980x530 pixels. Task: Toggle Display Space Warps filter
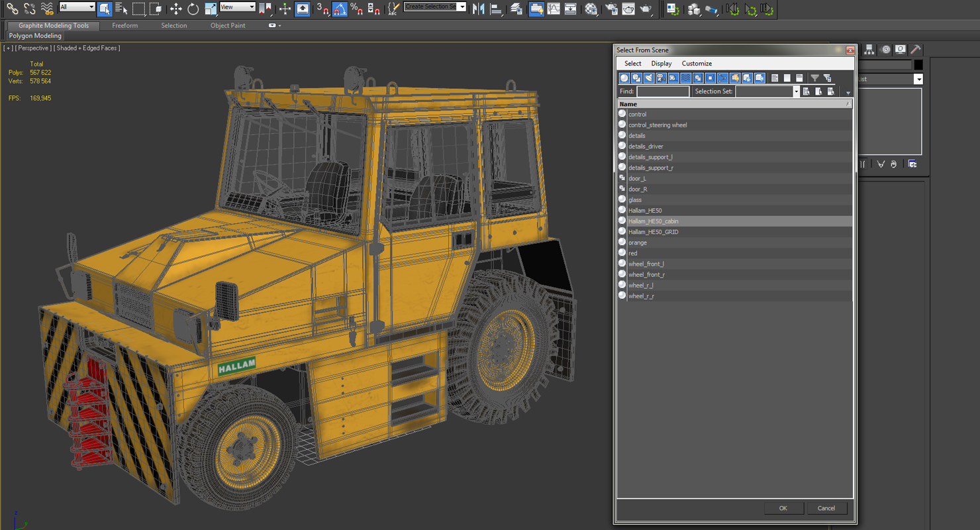(x=685, y=78)
